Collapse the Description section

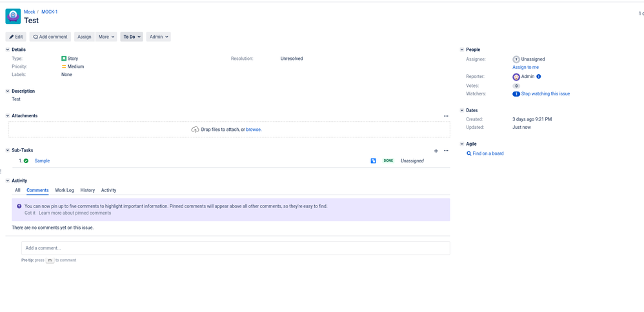click(x=7, y=91)
